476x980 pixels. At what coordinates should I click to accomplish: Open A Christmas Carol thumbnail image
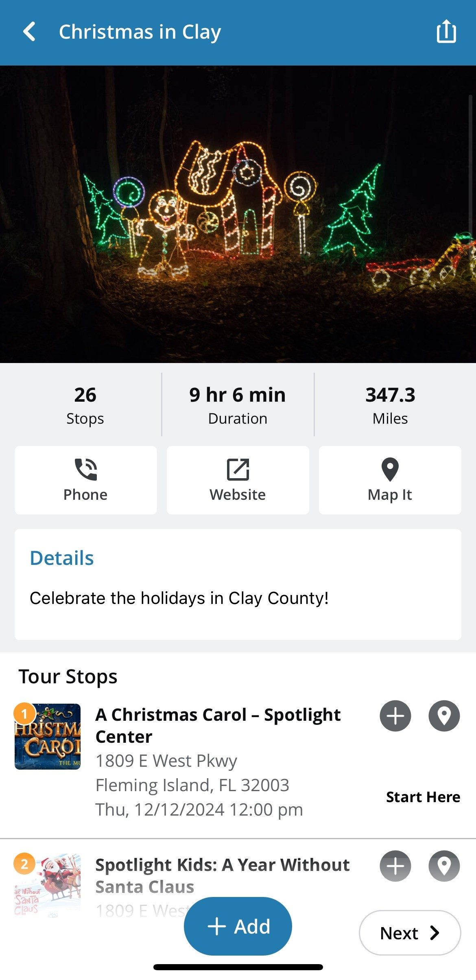48,736
